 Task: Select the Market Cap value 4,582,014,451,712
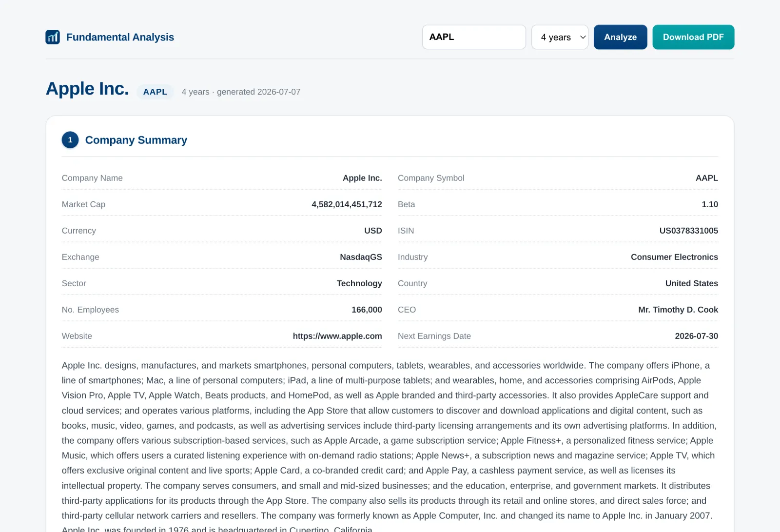point(347,204)
